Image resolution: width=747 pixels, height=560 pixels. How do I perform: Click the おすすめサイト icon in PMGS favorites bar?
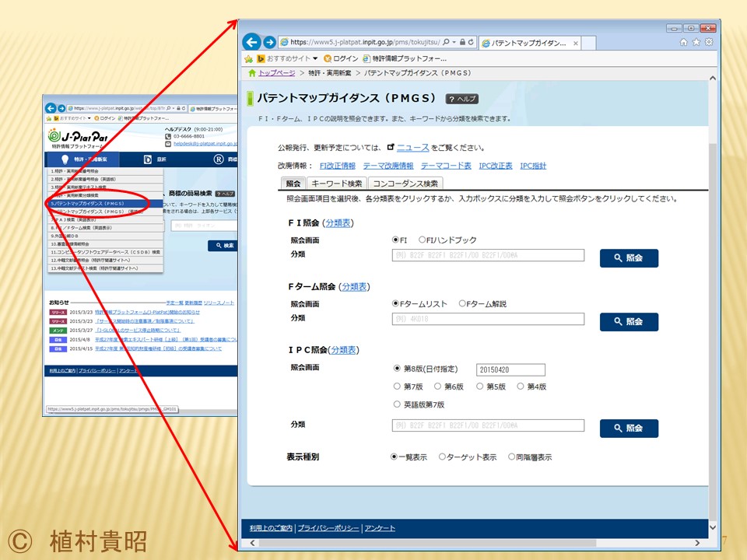click(261, 58)
